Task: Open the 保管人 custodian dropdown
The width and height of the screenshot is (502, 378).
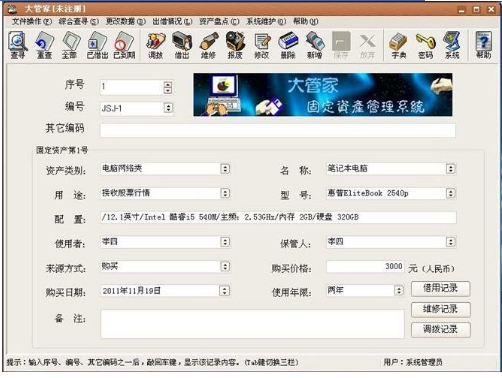Action: pos(451,242)
